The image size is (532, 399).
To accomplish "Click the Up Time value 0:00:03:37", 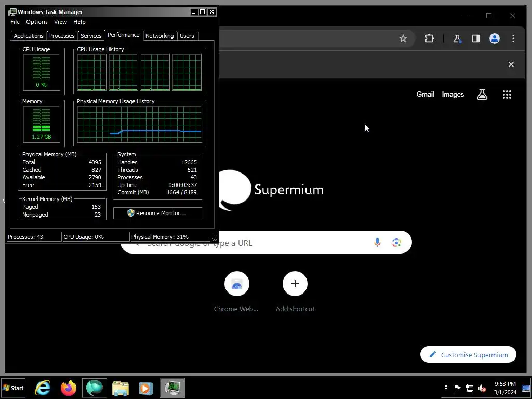I will tap(182, 185).
